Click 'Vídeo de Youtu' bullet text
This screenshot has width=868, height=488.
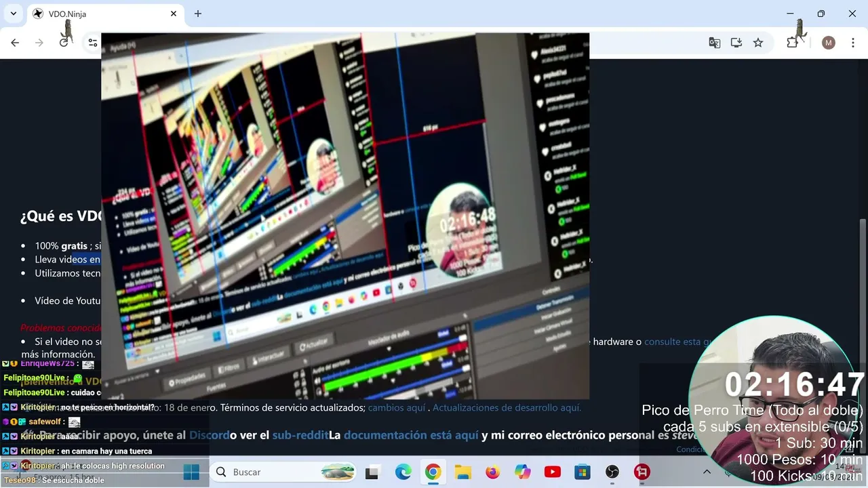[68, 301]
